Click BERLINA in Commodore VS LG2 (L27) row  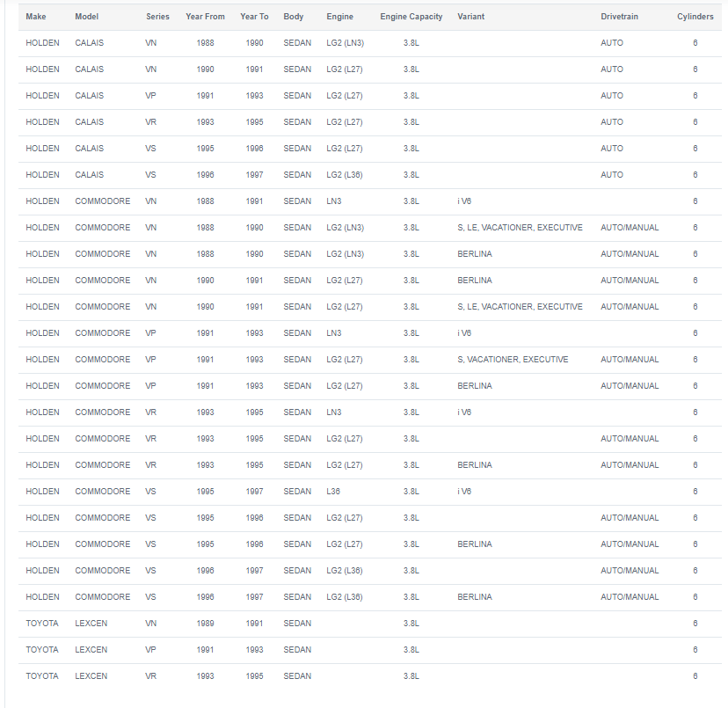[475, 544]
